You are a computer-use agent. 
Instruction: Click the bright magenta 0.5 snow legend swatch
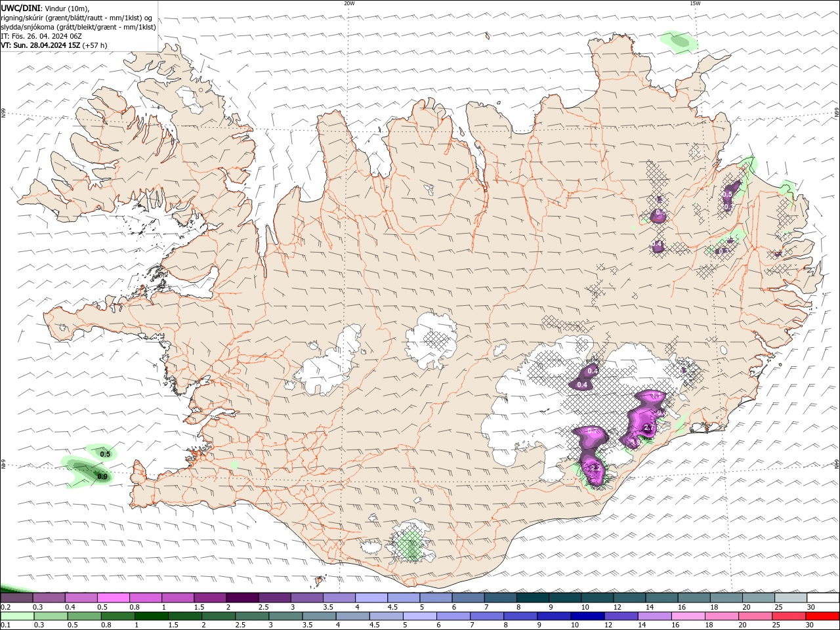point(113,598)
